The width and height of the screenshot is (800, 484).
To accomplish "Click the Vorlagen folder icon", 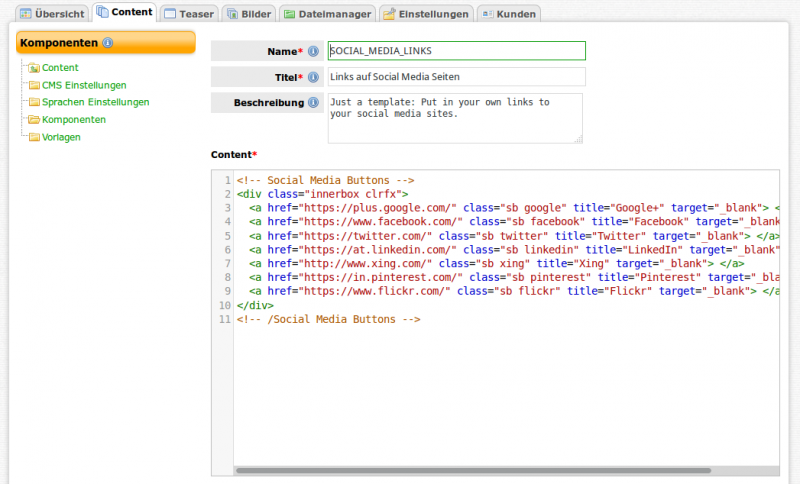I will [34, 137].
